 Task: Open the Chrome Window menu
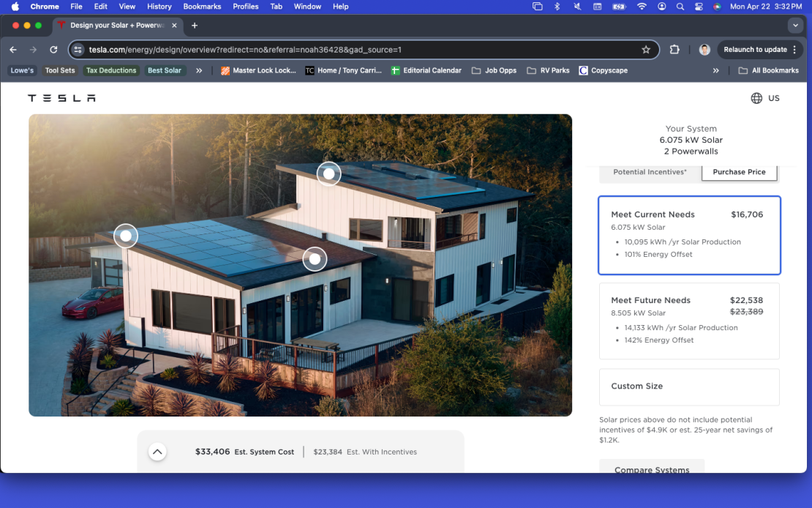click(307, 7)
